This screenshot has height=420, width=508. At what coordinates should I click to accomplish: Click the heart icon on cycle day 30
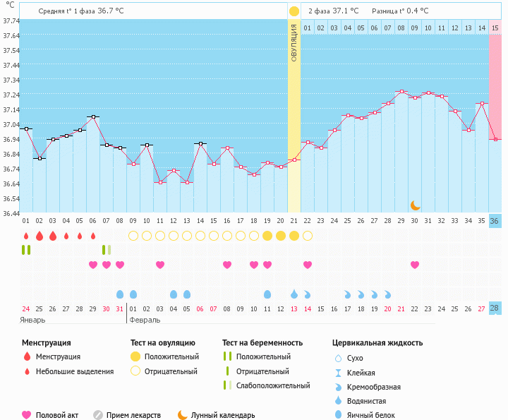coord(415,265)
